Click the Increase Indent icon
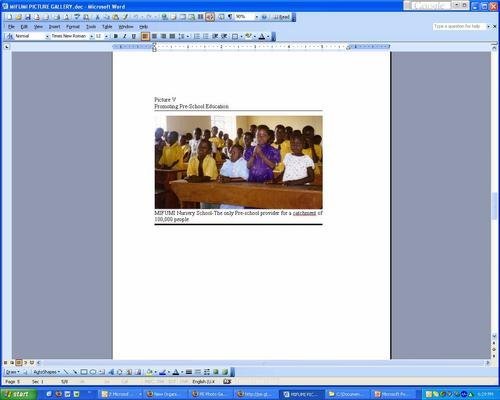Screen dimensions: 500x400 pos(224,36)
